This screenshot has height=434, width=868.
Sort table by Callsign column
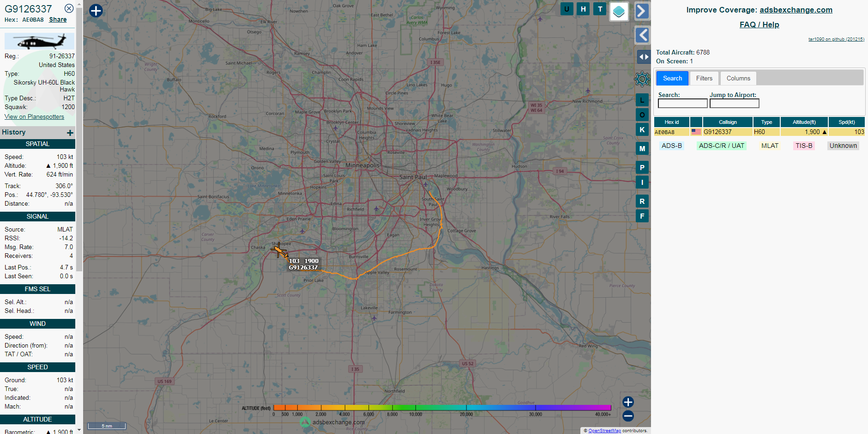click(x=728, y=122)
